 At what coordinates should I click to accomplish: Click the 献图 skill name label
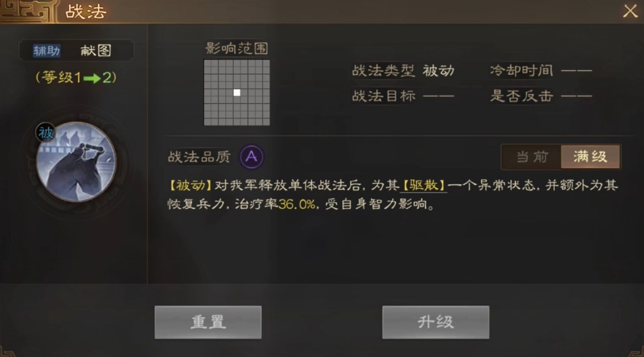(95, 50)
